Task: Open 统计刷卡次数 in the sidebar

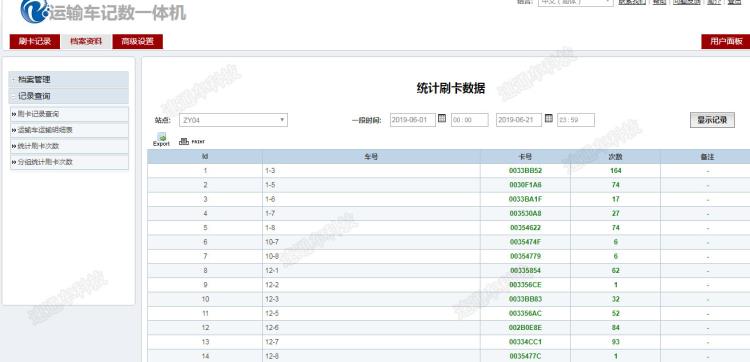Action: (x=69, y=146)
